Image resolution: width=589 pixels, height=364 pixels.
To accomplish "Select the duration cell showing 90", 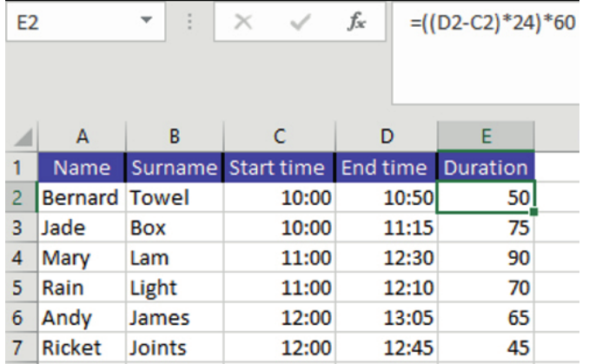I will coord(486,257).
